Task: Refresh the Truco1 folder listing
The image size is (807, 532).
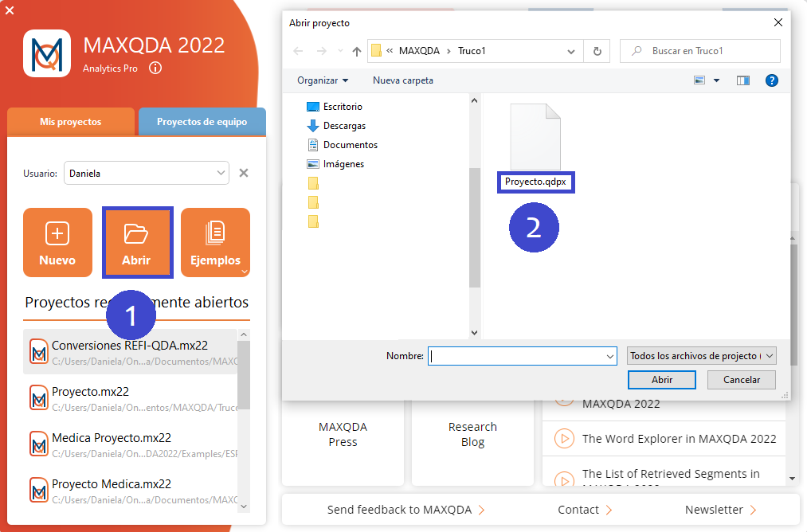Action: [597, 51]
